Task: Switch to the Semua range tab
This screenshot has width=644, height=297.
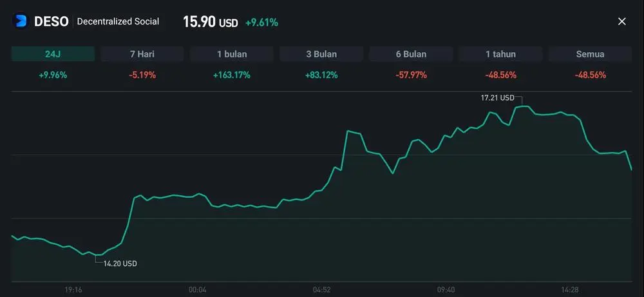Action: [x=590, y=54]
